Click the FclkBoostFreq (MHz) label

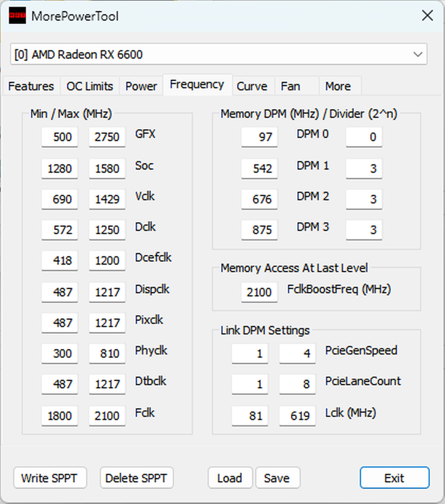pyautogui.click(x=339, y=289)
